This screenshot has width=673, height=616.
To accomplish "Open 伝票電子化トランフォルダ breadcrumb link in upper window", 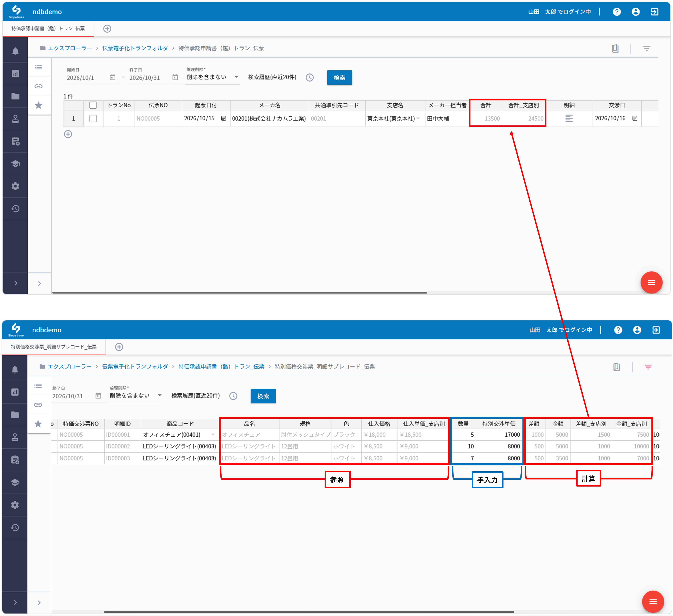I will (x=135, y=48).
